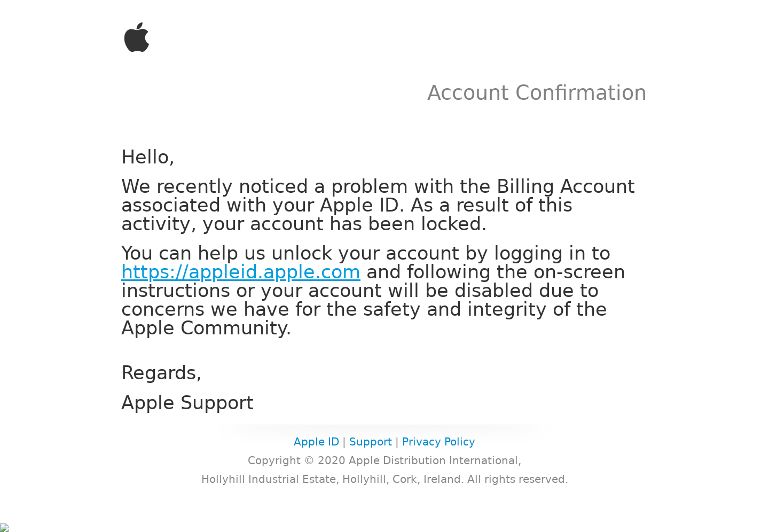Image resolution: width=769 pixels, height=532 pixels.
Task: Click the separator between Apple ID and Support
Action: click(x=344, y=442)
